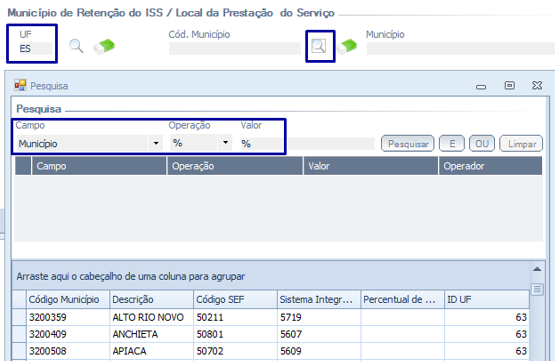The height and width of the screenshot is (361, 555).
Task: Click the ID UF value 63 in ANCHIETA row
Action: (487, 334)
